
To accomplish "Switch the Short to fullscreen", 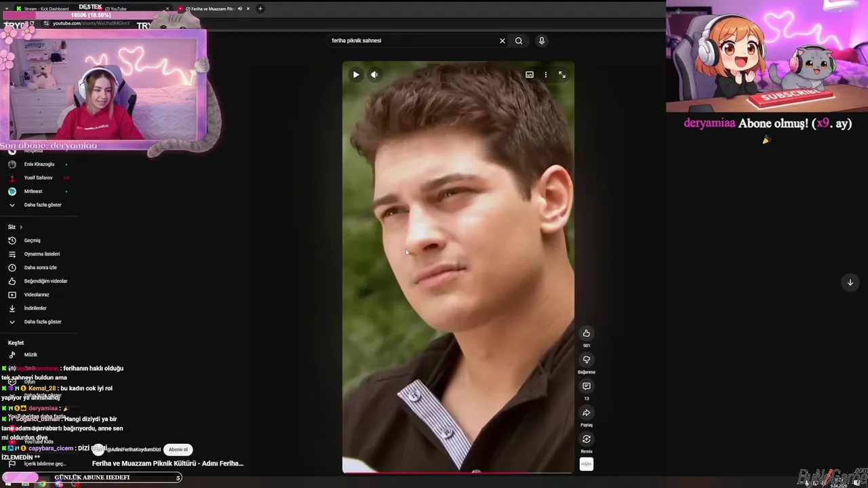I will [562, 75].
